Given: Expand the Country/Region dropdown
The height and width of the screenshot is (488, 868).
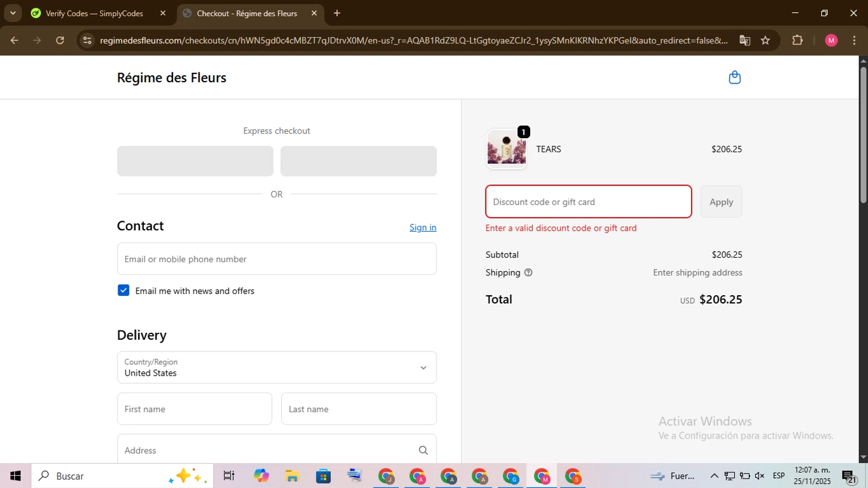Looking at the screenshot, I should point(277,368).
